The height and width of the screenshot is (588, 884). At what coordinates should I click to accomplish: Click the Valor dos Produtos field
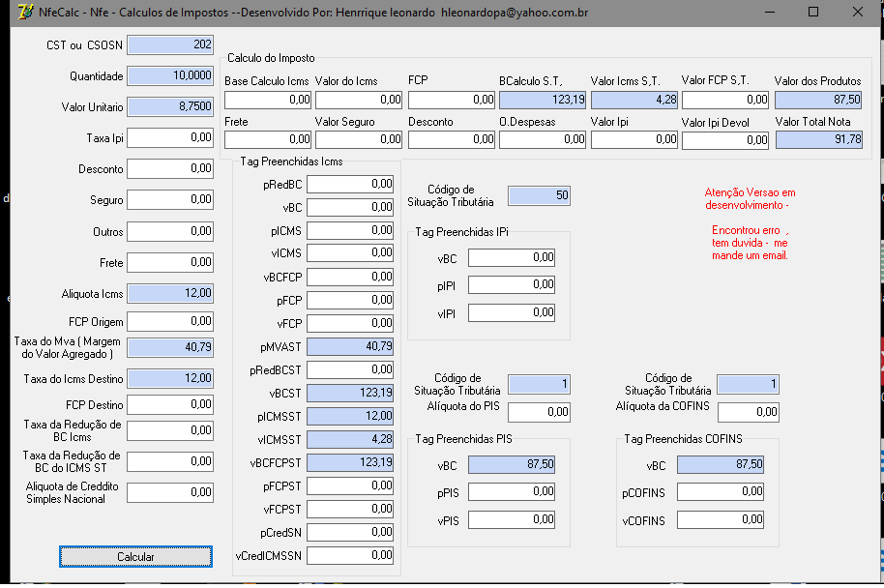click(x=818, y=101)
